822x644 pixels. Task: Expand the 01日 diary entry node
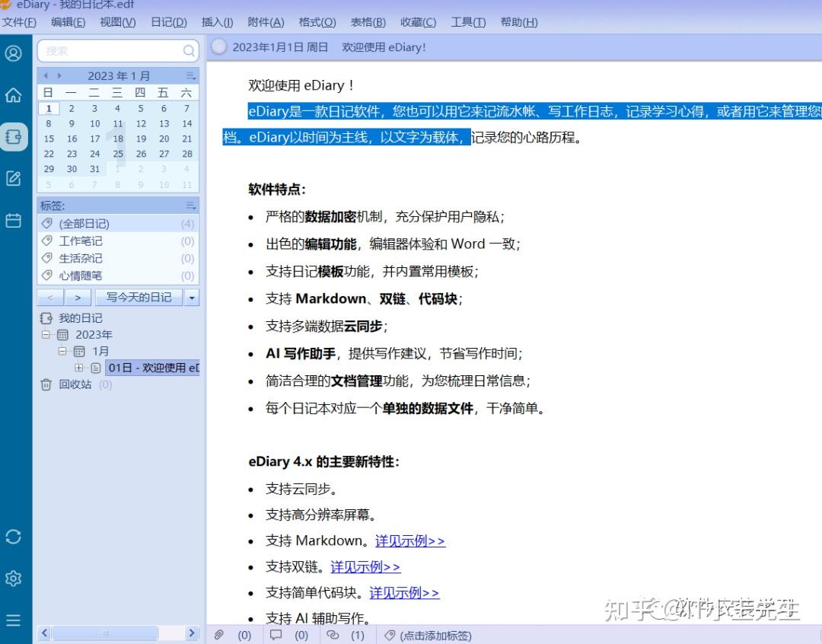(79, 368)
